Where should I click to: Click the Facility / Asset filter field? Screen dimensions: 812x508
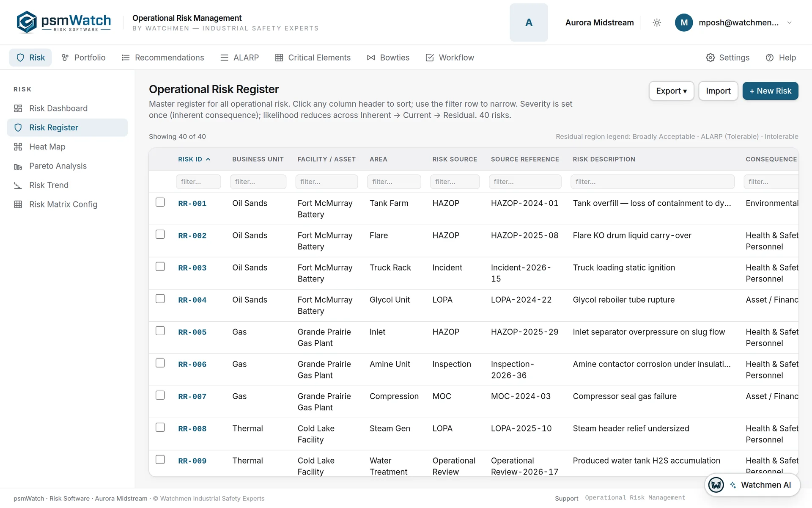click(x=326, y=182)
